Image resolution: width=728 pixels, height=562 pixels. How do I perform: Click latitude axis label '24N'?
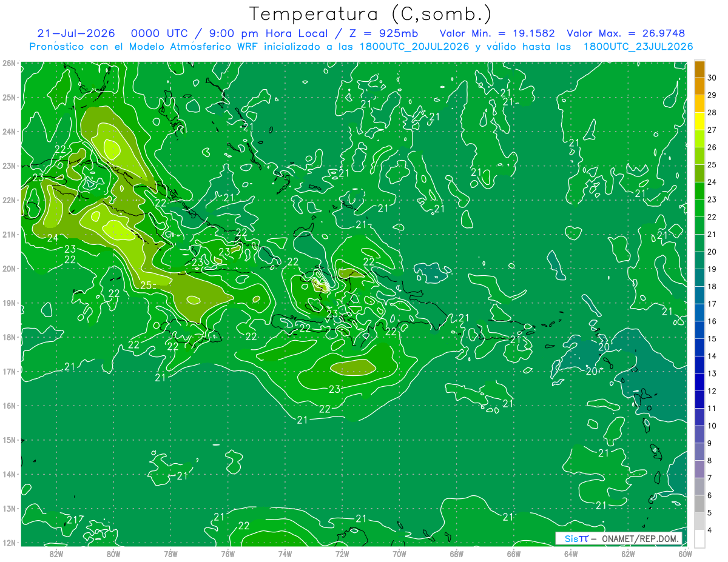pyautogui.click(x=8, y=132)
